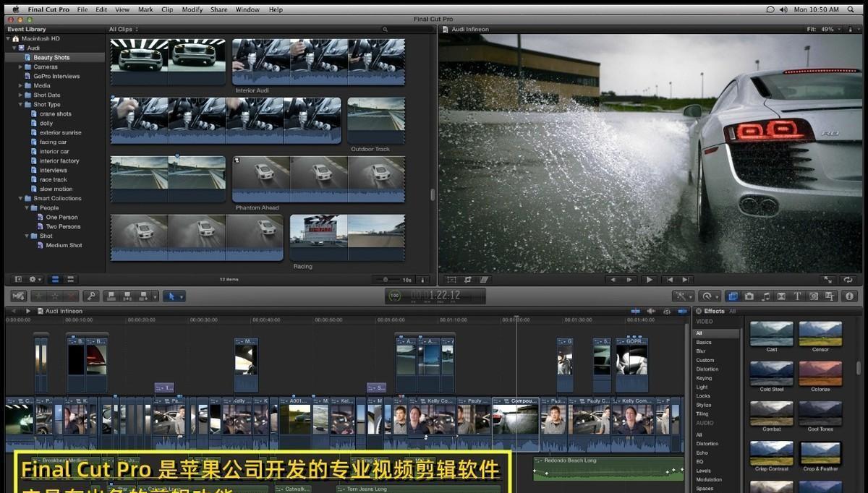868x493 pixels.
Task: Open the Share menu
Action: [x=220, y=9]
